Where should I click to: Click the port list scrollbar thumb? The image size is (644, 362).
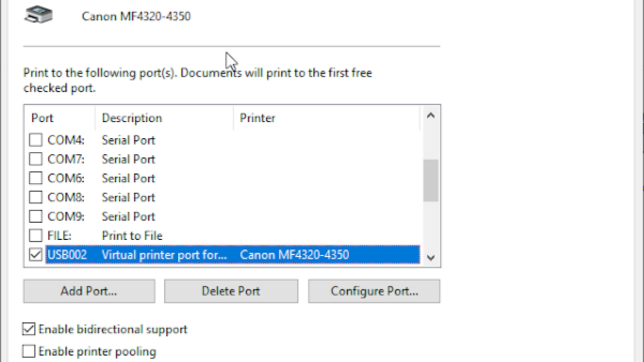click(430, 180)
